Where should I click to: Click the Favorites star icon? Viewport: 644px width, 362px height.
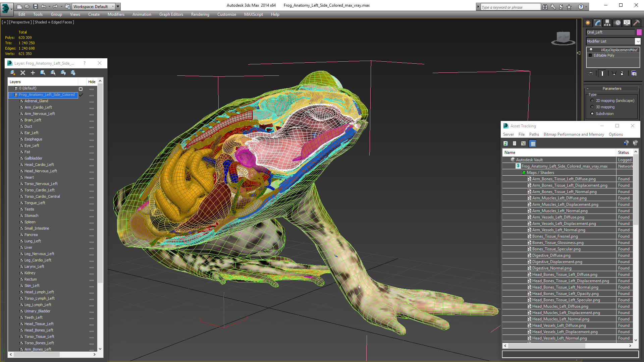click(x=569, y=7)
